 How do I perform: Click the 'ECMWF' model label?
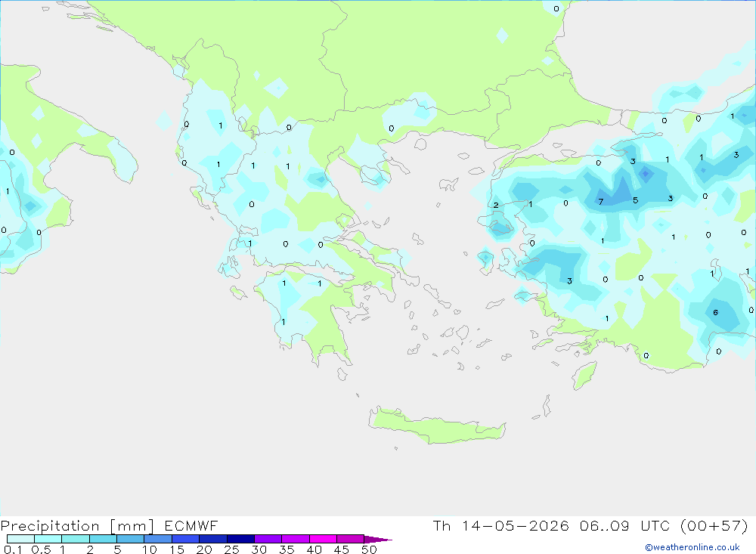click(x=191, y=525)
